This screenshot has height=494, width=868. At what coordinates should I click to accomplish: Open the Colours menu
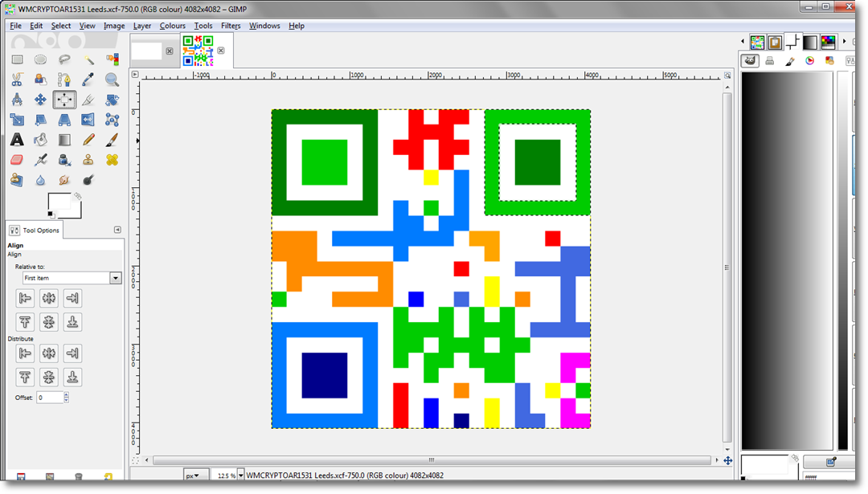[172, 26]
